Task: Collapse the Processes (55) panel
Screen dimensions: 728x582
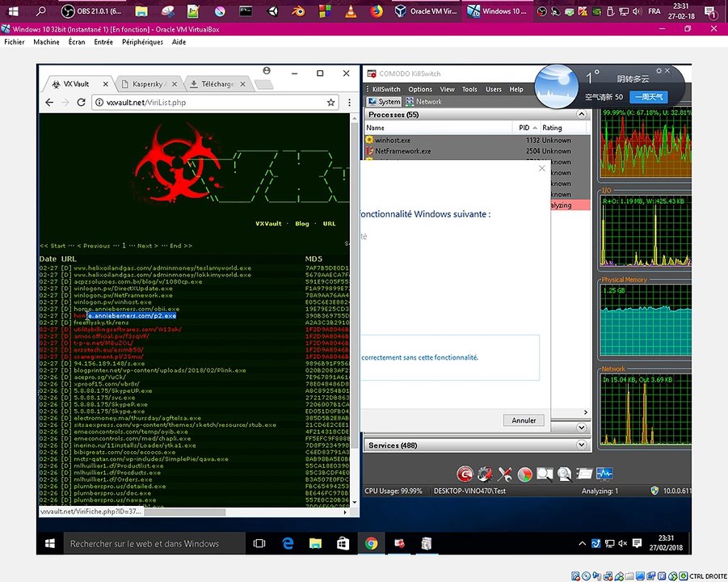Action: [581, 114]
